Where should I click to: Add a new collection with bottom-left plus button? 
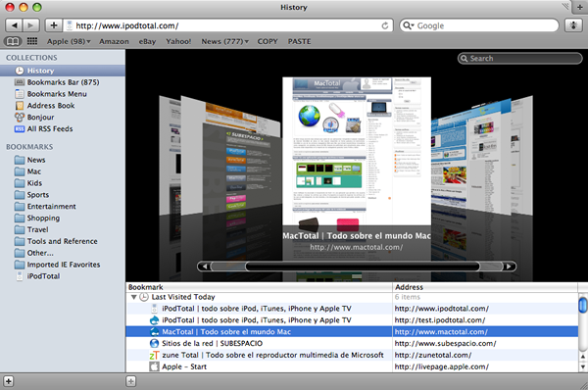click(x=8, y=381)
